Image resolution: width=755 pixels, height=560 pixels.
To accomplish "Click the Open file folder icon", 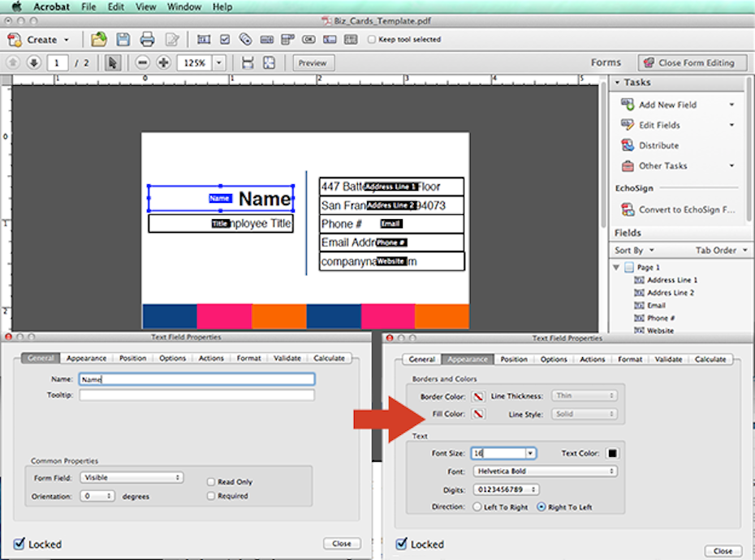I will 98,39.
